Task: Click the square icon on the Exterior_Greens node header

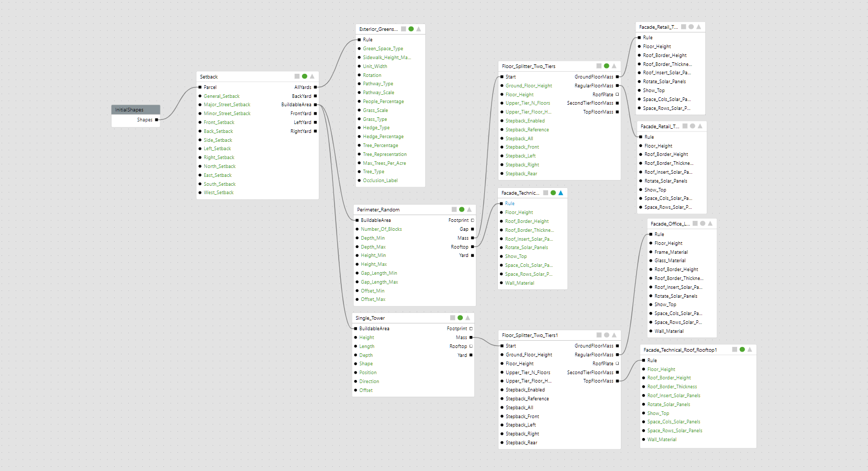Action: [404, 29]
